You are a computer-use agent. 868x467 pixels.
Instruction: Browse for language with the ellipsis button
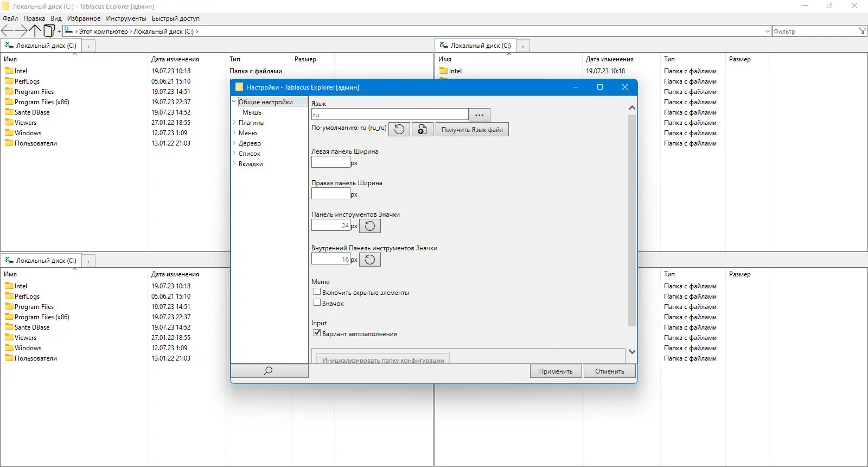point(479,115)
